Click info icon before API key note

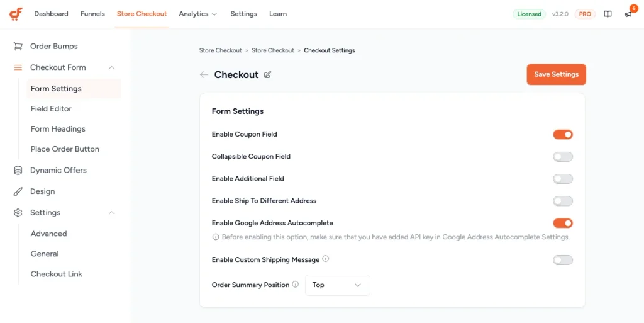click(215, 237)
